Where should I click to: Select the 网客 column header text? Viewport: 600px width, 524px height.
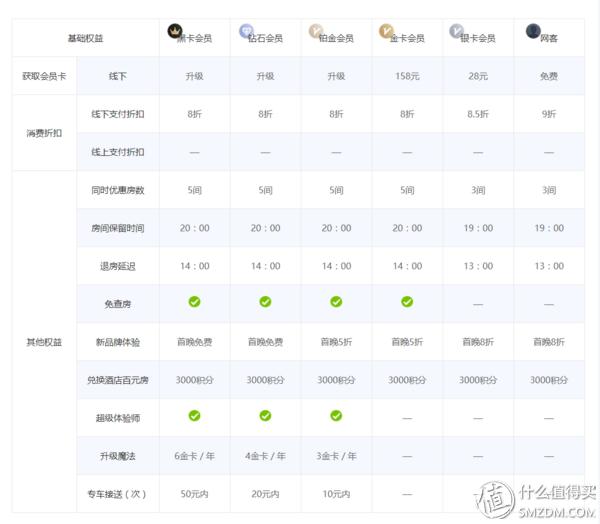(x=549, y=38)
